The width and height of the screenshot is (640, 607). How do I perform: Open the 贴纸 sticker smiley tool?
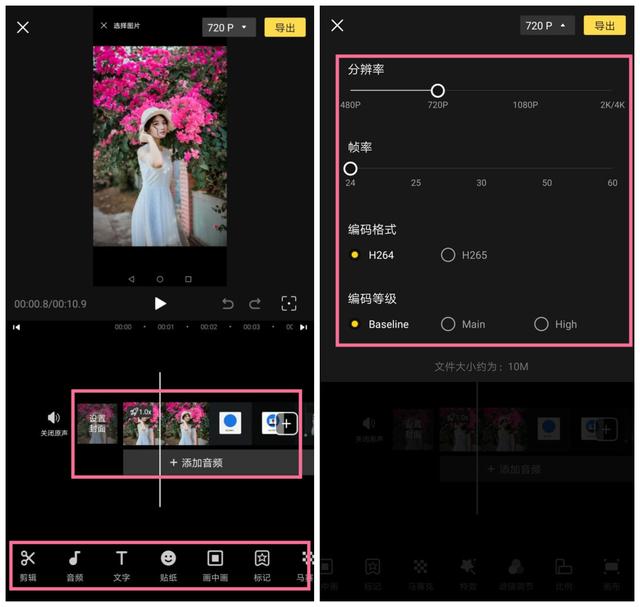pos(168,565)
